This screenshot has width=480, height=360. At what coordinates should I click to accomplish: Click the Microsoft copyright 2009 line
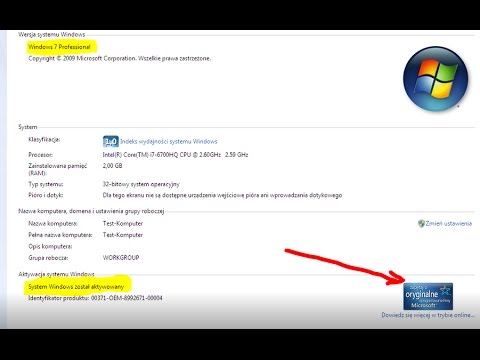click(119, 58)
